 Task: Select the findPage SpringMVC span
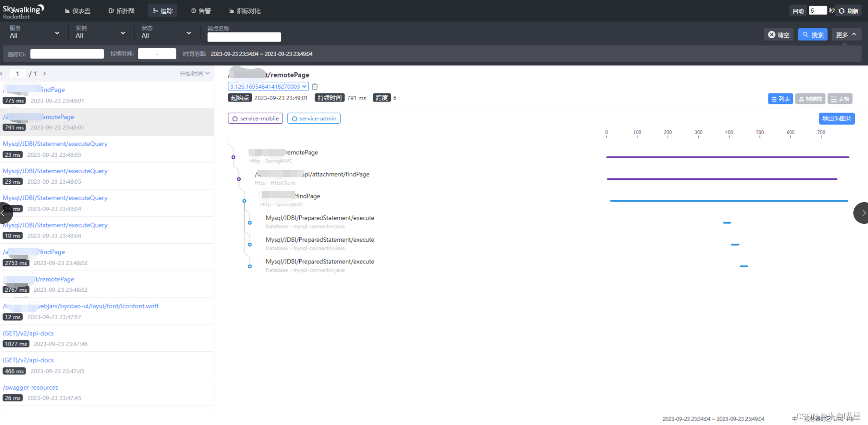(x=290, y=200)
